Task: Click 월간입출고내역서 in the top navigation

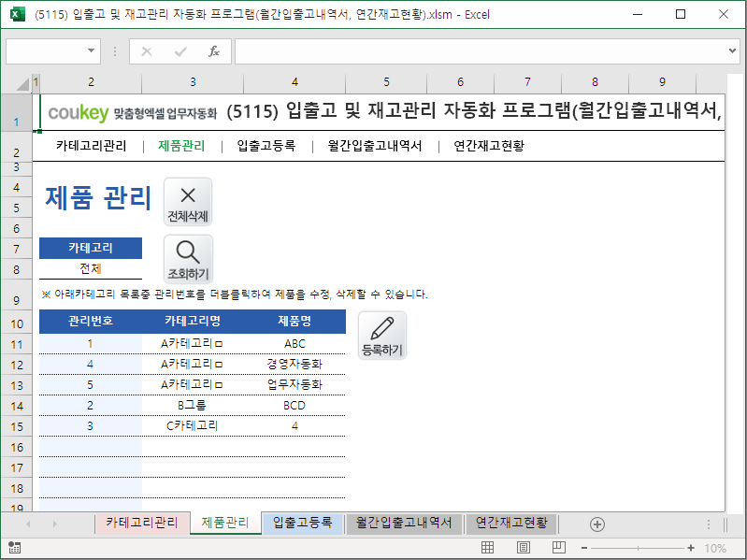Action: [x=375, y=146]
